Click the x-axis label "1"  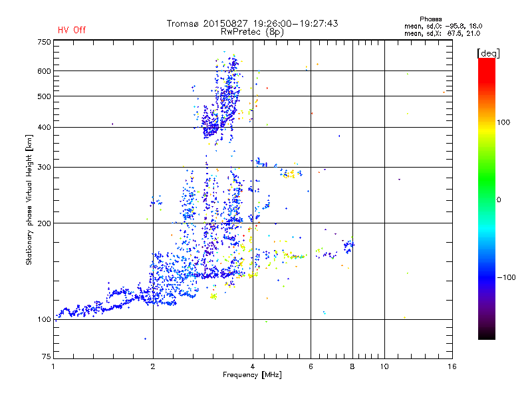click(53, 366)
